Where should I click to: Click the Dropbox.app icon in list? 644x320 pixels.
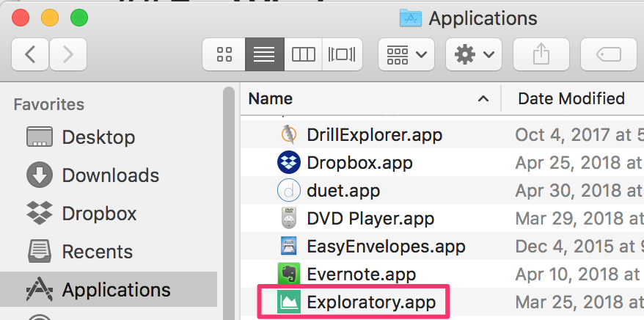pos(289,163)
